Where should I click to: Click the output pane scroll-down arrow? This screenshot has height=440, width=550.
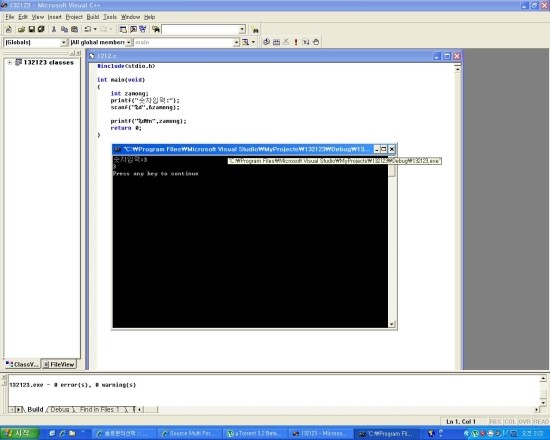click(543, 402)
